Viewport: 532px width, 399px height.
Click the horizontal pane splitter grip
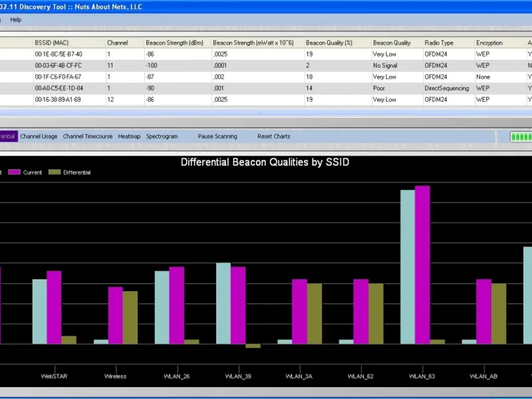pos(259,113)
